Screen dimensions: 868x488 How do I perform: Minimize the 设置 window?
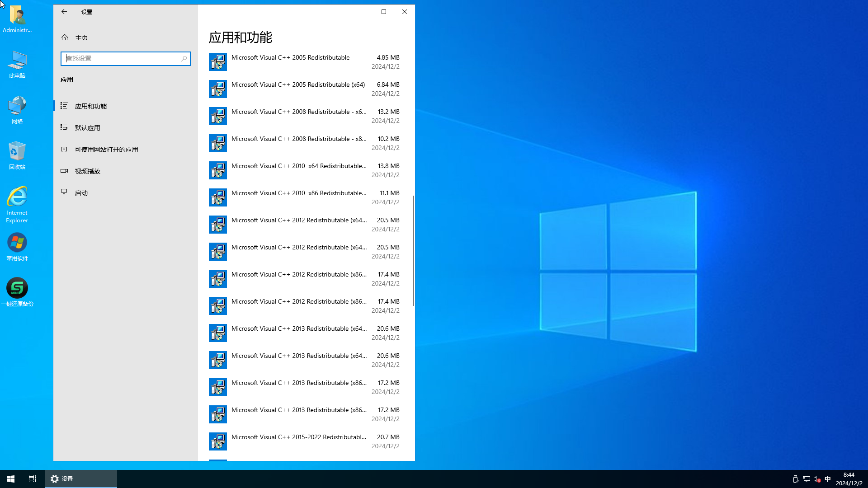(x=363, y=12)
